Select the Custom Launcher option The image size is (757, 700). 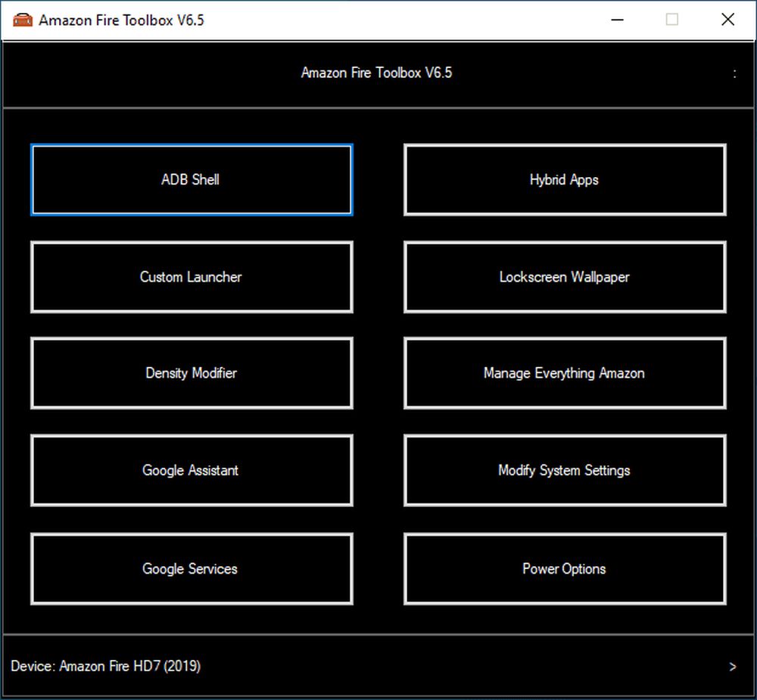pos(192,277)
